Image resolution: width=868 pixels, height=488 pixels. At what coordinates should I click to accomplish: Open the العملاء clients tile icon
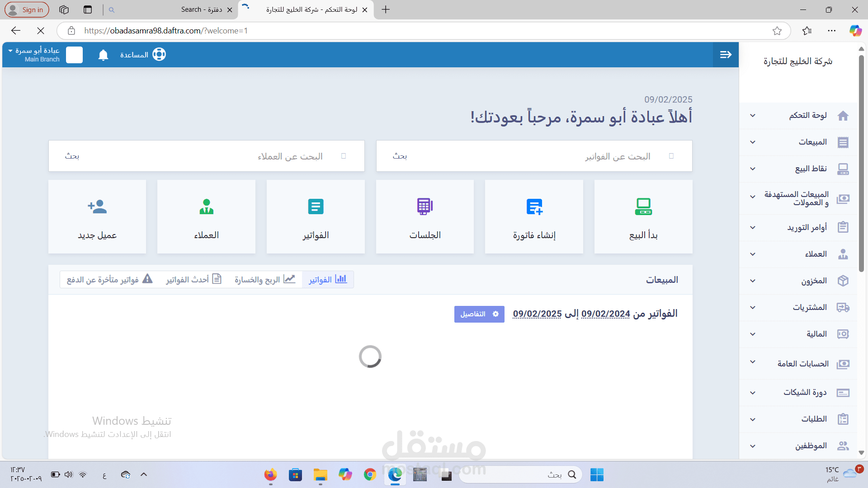click(x=206, y=206)
